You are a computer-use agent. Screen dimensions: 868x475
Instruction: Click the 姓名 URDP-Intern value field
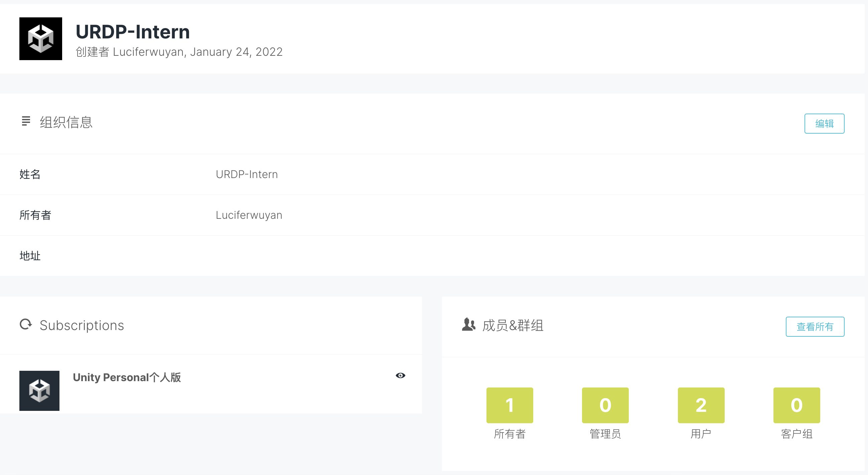pos(247,174)
